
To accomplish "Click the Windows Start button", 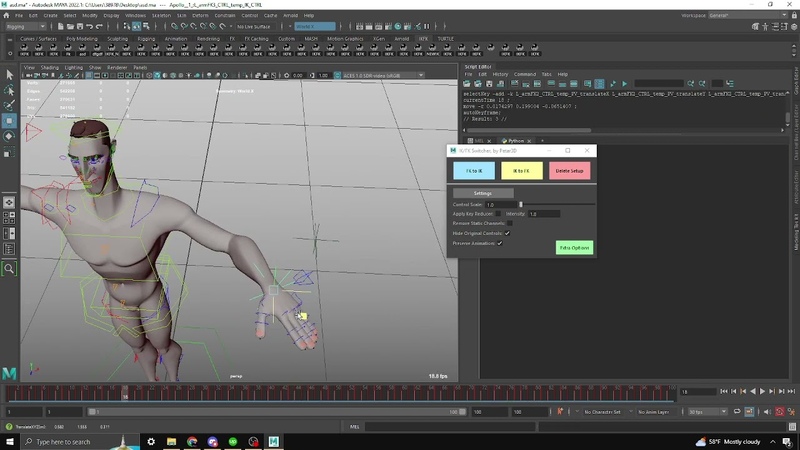I will pos(10,441).
